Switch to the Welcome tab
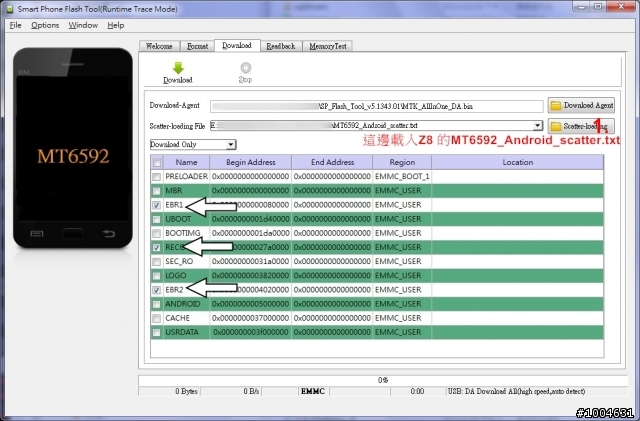 [x=159, y=46]
